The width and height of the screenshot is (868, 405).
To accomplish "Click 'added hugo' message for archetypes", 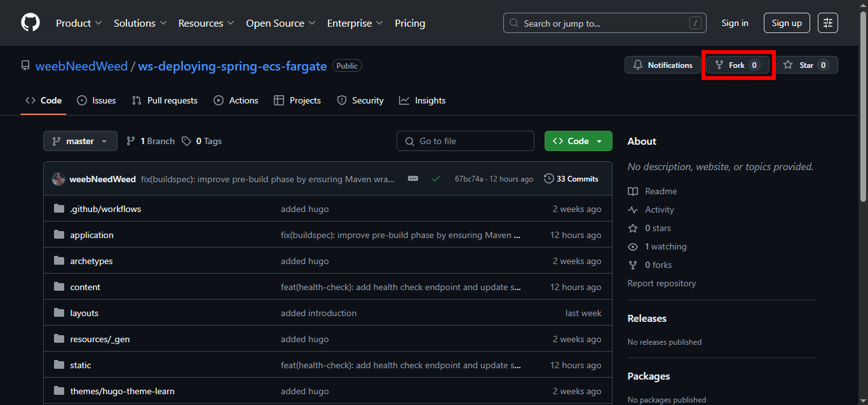I will click(305, 261).
